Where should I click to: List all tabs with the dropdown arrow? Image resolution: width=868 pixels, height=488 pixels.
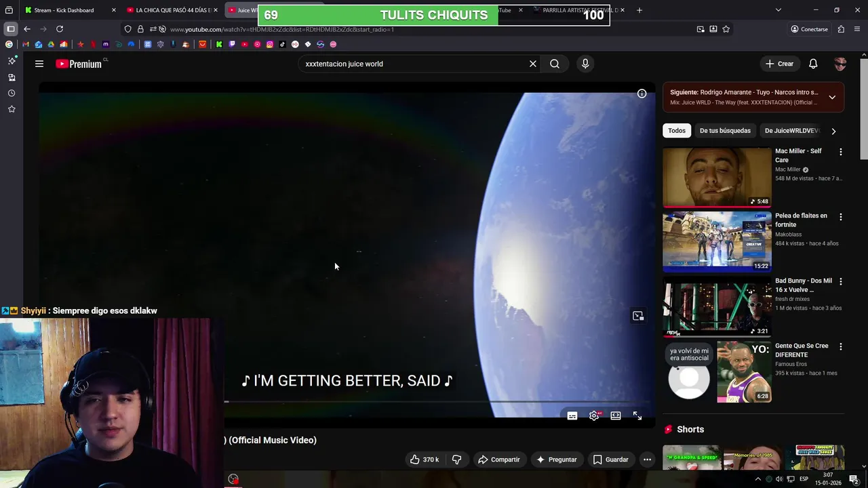pyautogui.click(x=778, y=10)
